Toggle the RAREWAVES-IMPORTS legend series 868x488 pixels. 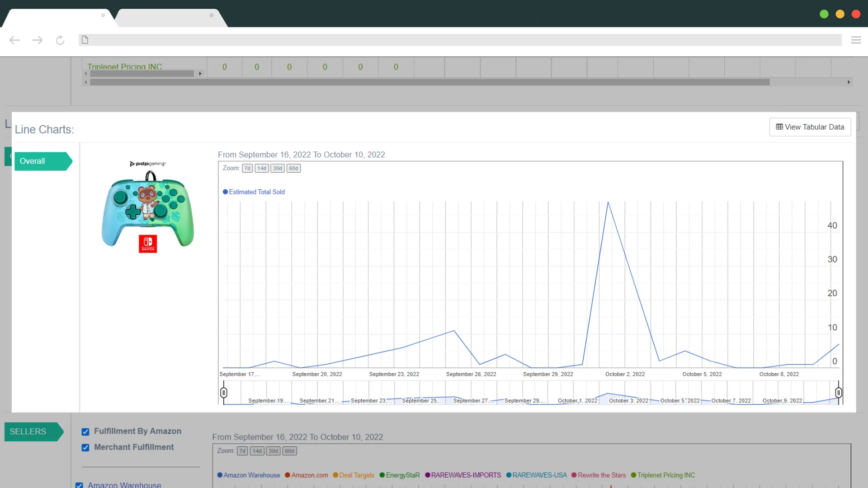463,475
